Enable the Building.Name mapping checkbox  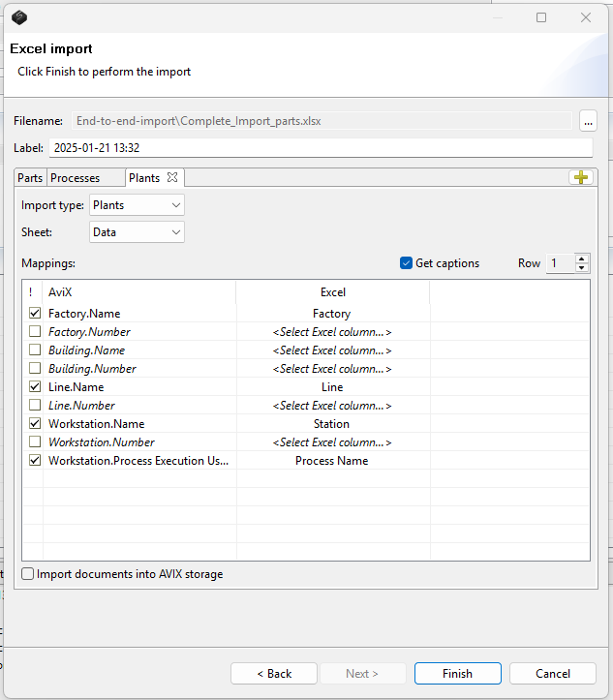(35, 350)
